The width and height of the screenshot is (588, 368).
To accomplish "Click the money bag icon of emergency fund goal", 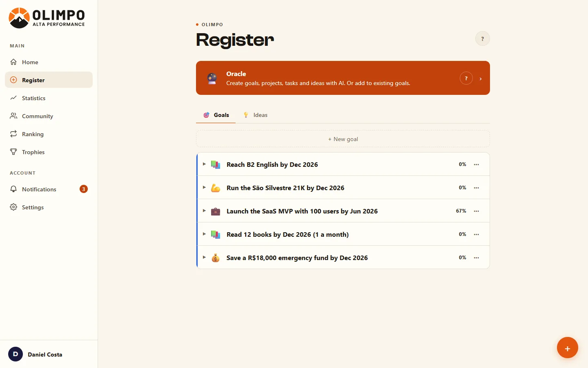I will click(x=216, y=258).
